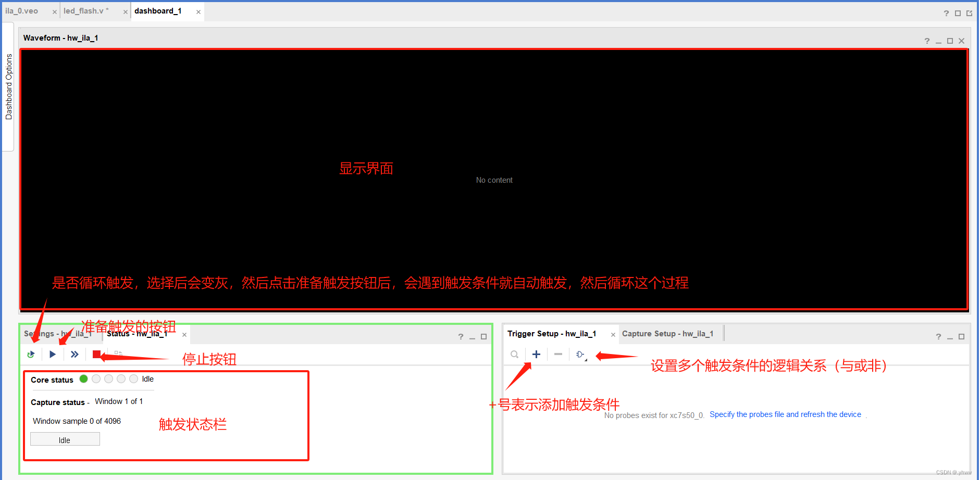
Task: Close the ila_0.veo tab
Action: (54, 12)
